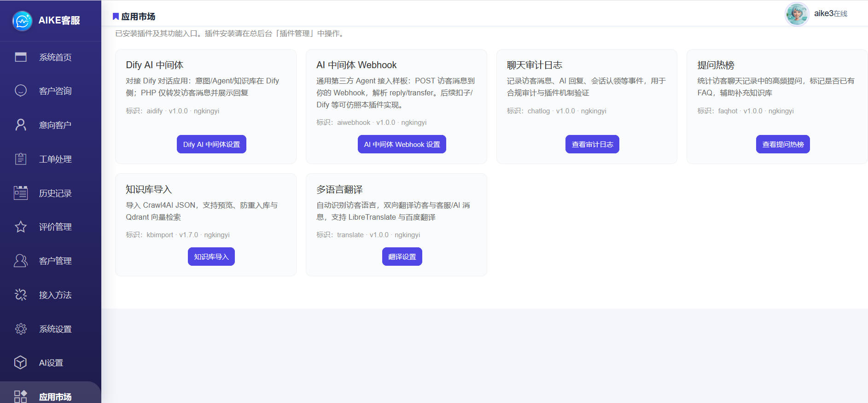Click the 聊天审计日志 card title

click(535, 65)
